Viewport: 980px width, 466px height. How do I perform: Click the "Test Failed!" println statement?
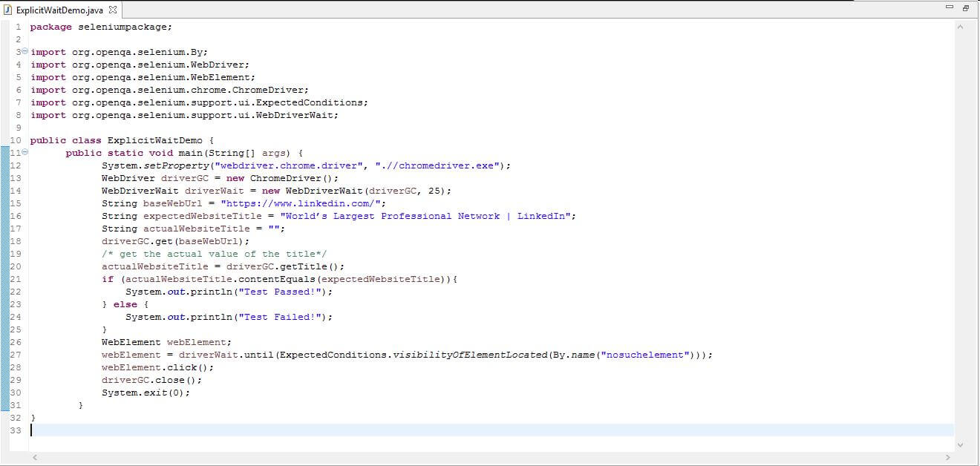(x=229, y=317)
